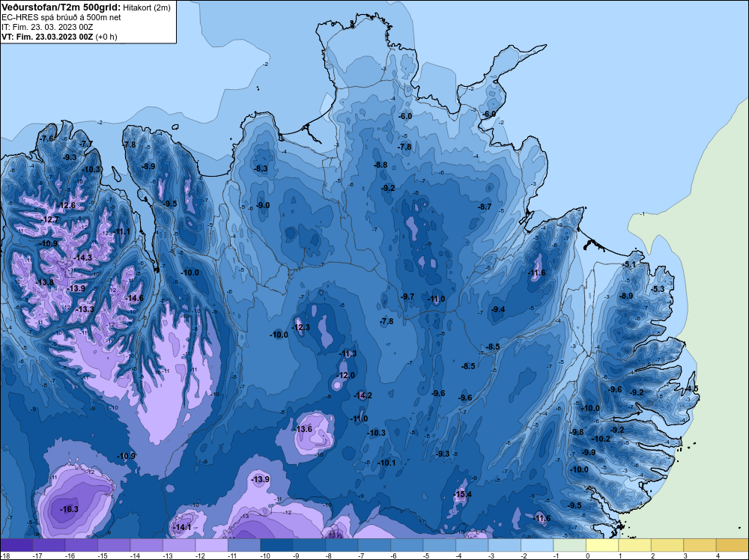Image resolution: width=749 pixels, height=560 pixels.
Task: Click the legend swatch between -6 and -5
Action: (407, 545)
